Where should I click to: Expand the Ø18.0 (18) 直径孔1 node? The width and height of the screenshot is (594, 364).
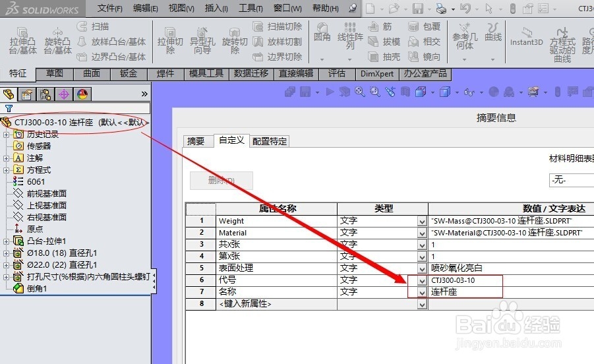coord(6,253)
